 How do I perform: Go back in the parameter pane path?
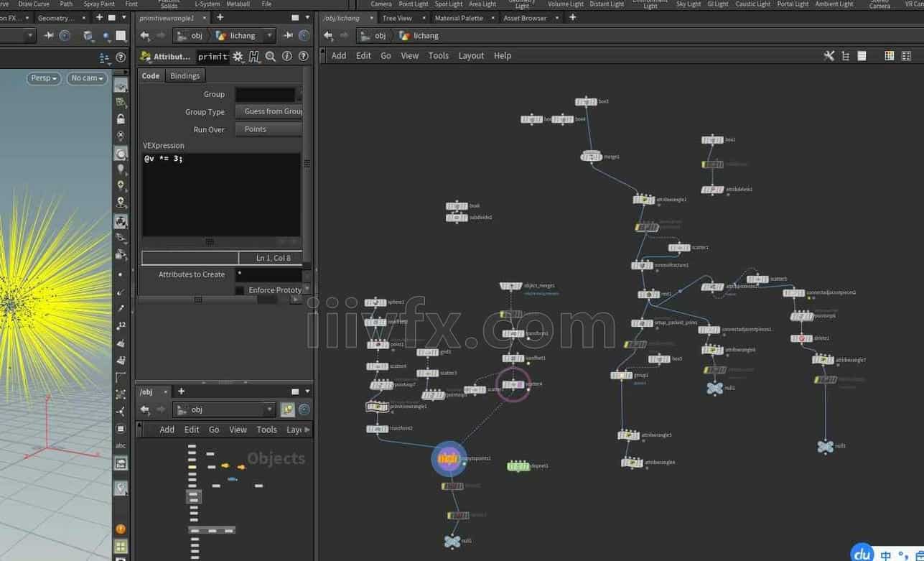tap(145, 35)
